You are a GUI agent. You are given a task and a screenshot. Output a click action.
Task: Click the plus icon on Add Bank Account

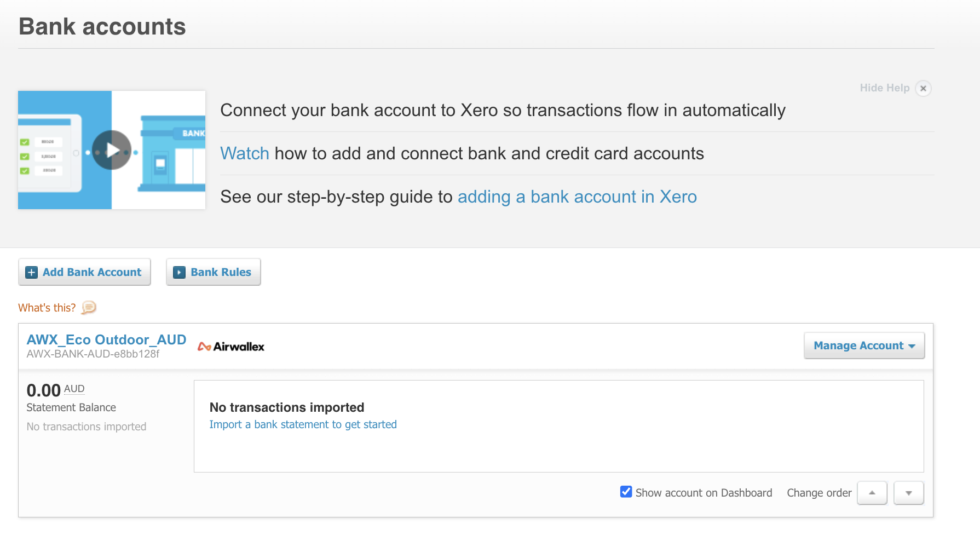[x=32, y=272]
